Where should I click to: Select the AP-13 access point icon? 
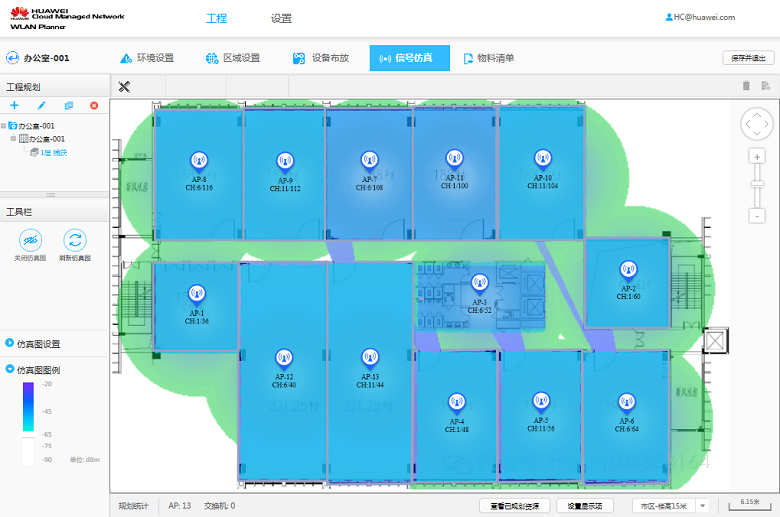370,358
